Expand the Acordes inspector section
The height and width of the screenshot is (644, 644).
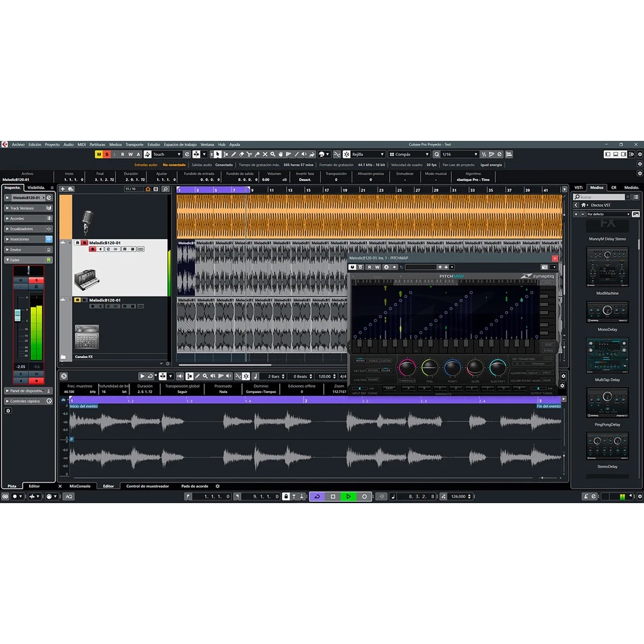tap(28, 218)
